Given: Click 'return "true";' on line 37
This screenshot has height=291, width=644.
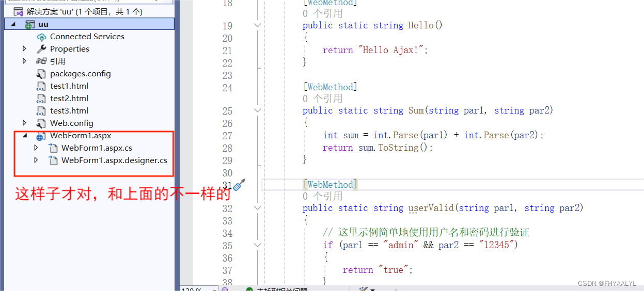Looking at the screenshot, I should click(378, 270).
